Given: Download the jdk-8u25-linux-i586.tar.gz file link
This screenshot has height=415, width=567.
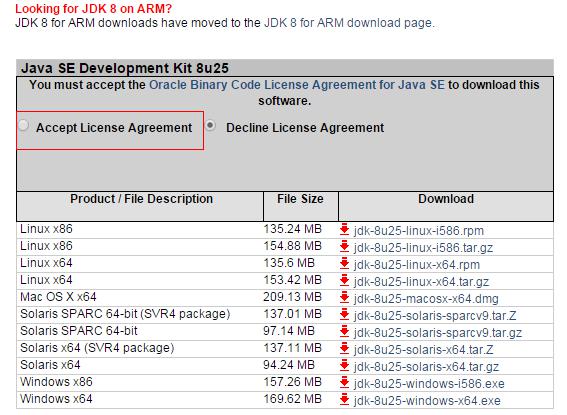Looking at the screenshot, I should click(x=423, y=248).
